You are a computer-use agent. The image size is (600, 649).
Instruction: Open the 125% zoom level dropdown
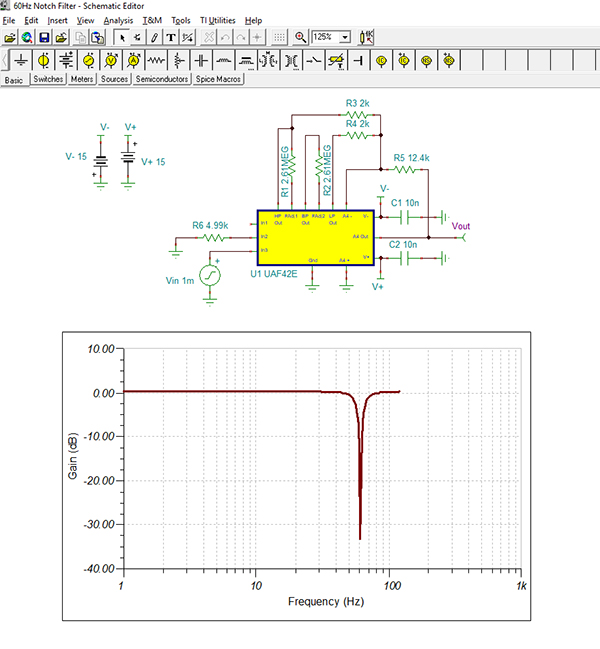345,37
